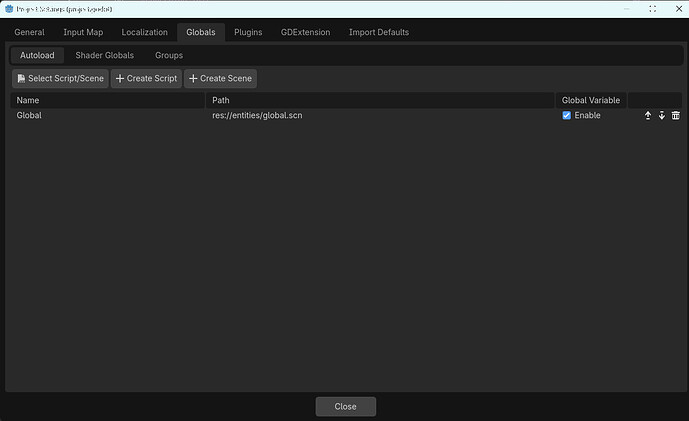Switch to Import Defaults tab

coord(379,32)
